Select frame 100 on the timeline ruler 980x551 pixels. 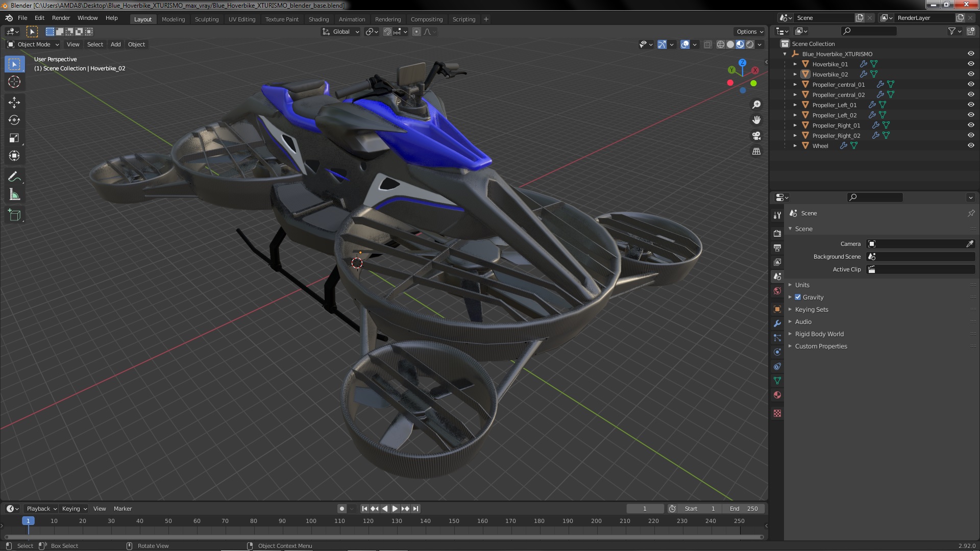[311, 521]
